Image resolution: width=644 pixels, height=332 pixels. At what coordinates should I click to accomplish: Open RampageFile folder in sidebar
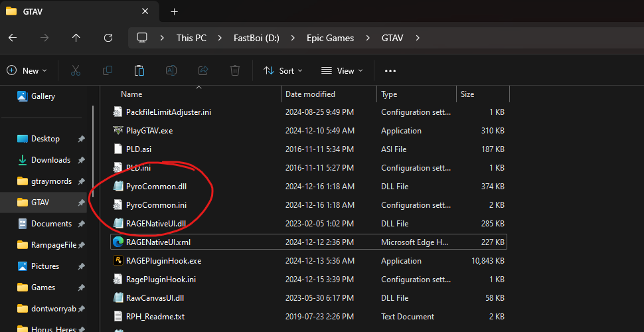[54, 245]
